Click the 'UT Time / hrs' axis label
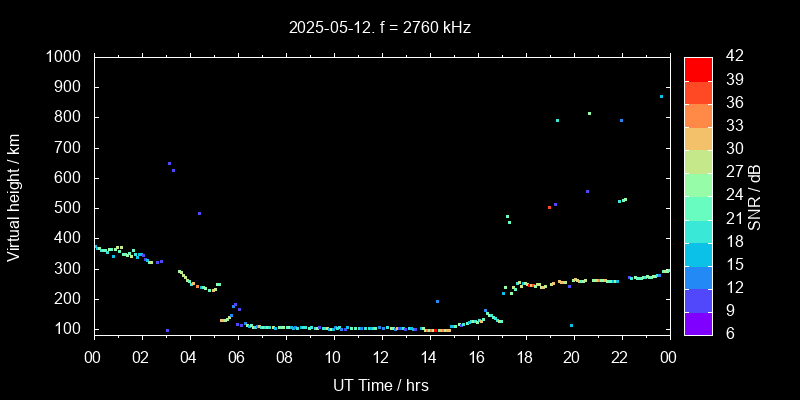 (380, 384)
